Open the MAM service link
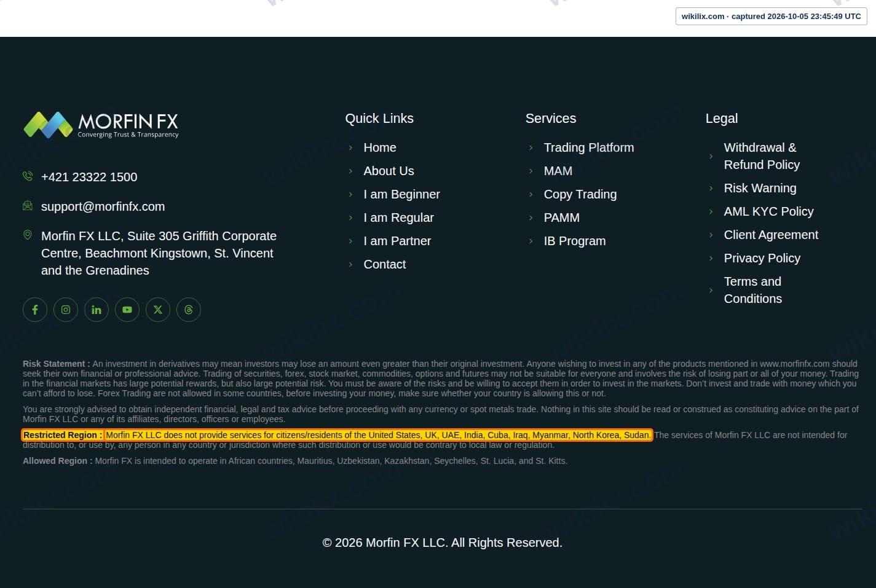This screenshot has height=588, width=876. 558,171
